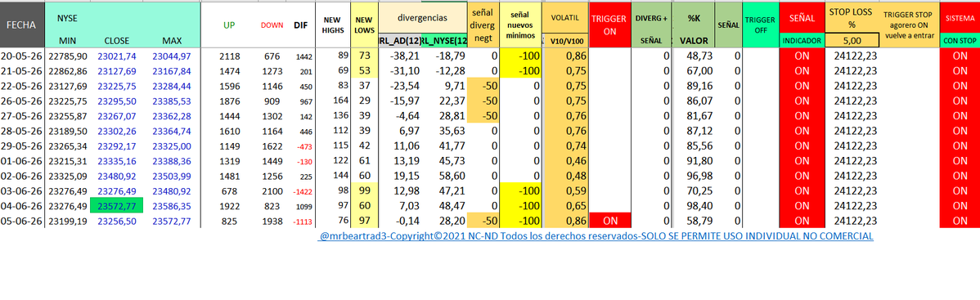
Task: Select date cell 05-06-26
Action: click(22, 221)
